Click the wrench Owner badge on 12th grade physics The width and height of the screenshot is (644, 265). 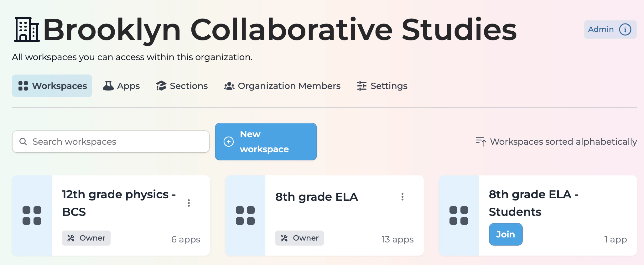pyautogui.click(x=72, y=238)
